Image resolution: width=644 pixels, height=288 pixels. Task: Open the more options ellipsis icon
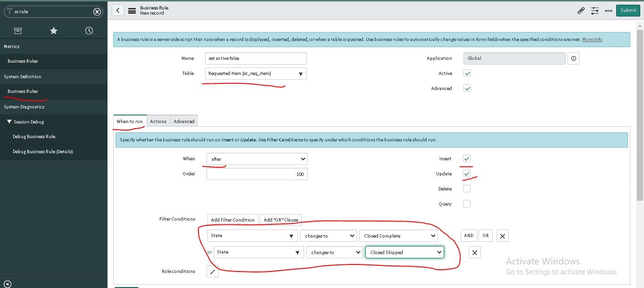[609, 10]
